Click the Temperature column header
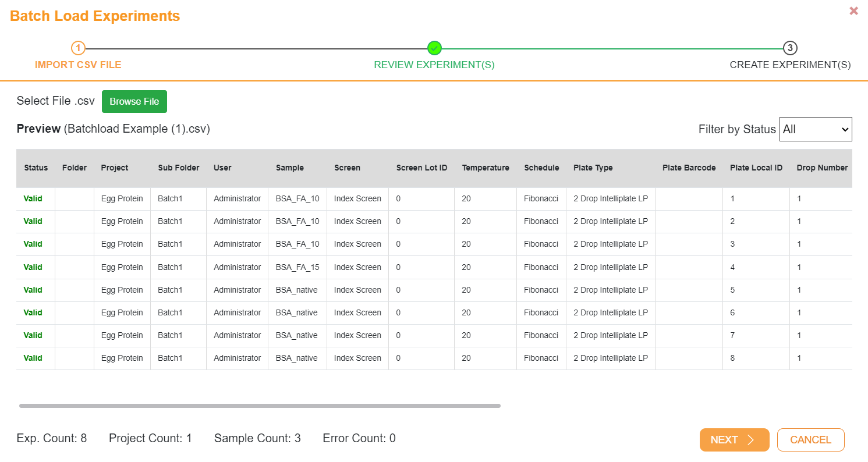The width and height of the screenshot is (868, 462). coord(486,168)
